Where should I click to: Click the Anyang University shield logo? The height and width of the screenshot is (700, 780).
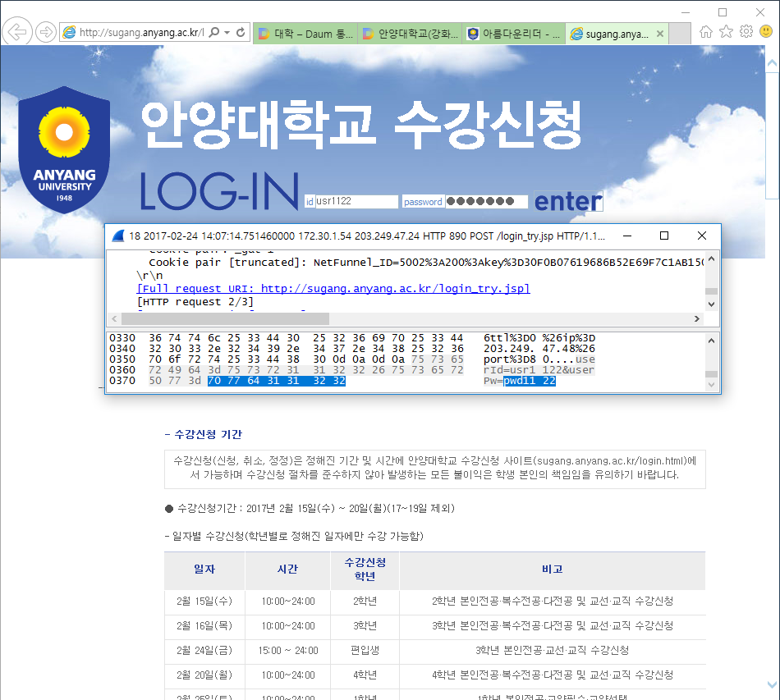click(x=64, y=149)
